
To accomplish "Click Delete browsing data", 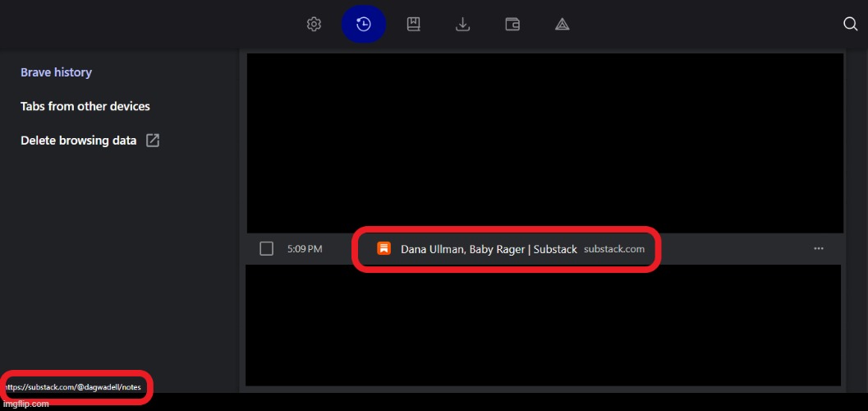I will (78, 141).
